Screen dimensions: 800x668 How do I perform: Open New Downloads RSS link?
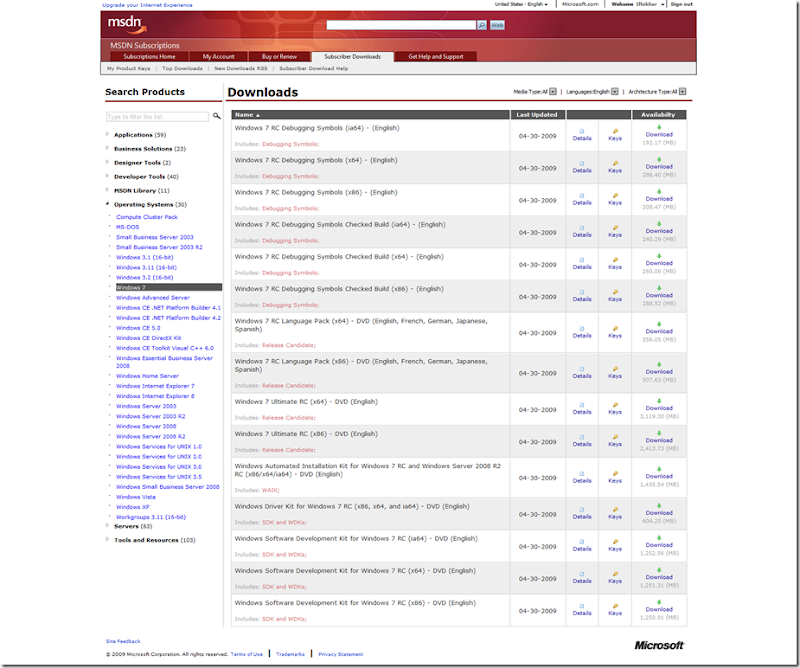click(241, 68)
